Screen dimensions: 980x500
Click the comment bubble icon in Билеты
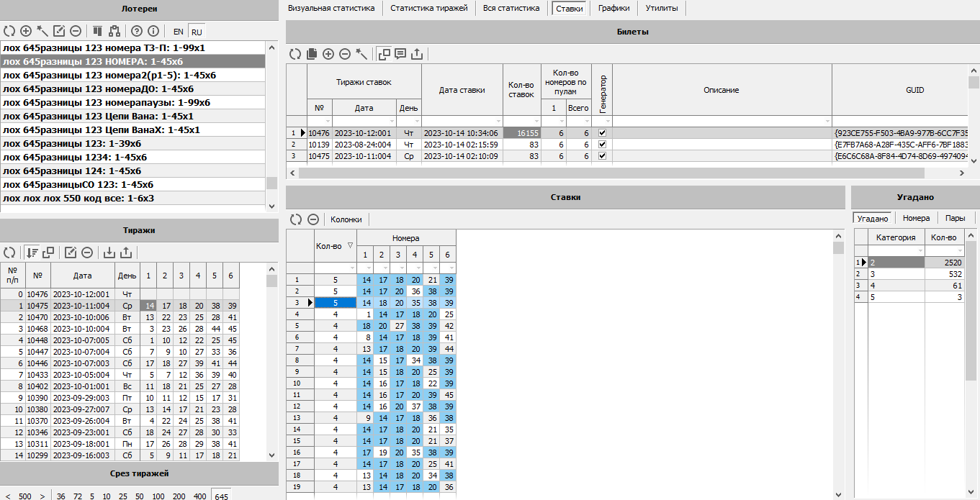(400, 53)
